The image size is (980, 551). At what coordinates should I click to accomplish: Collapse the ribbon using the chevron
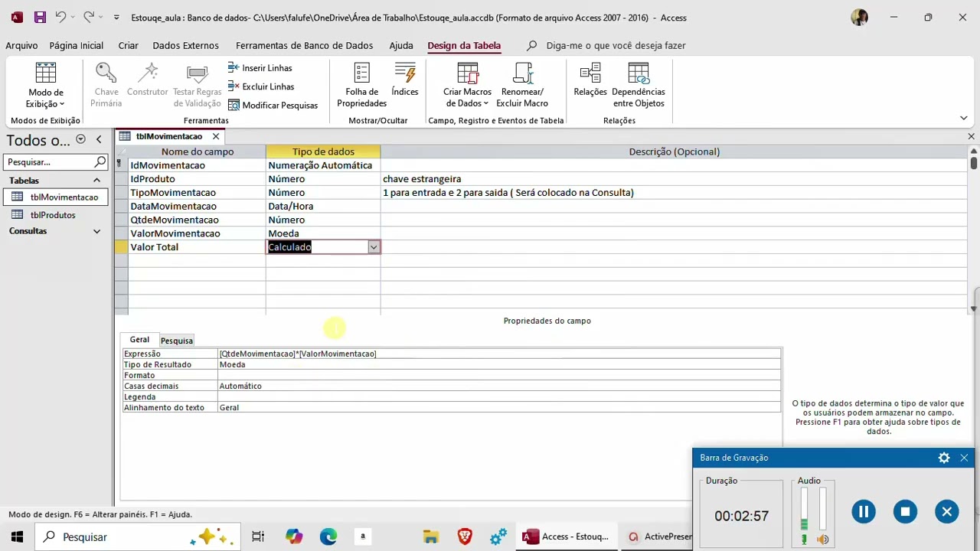point(963,118)
